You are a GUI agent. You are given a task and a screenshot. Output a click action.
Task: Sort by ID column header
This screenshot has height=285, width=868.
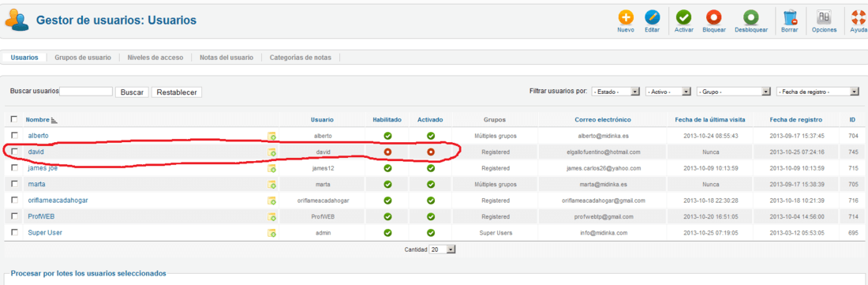click(x=852, y=120)
